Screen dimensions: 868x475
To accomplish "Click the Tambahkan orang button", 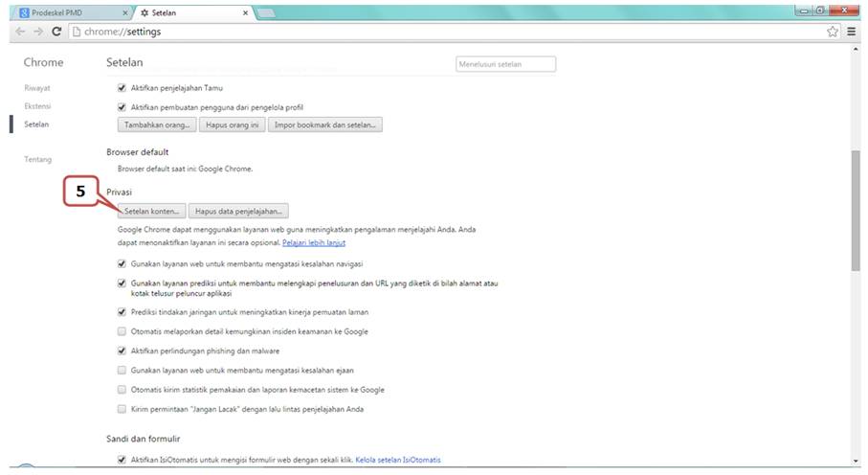I will [157, 124].
